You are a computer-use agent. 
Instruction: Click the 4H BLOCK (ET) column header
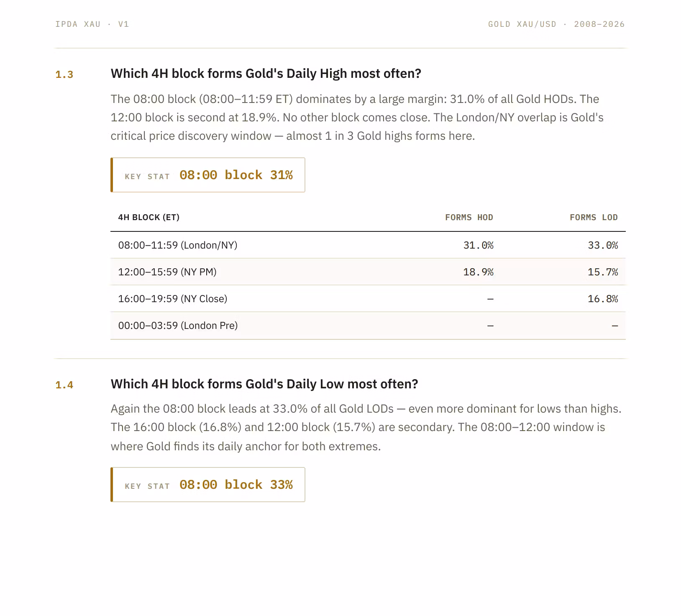pyautogui.click(x=148, y=217)
